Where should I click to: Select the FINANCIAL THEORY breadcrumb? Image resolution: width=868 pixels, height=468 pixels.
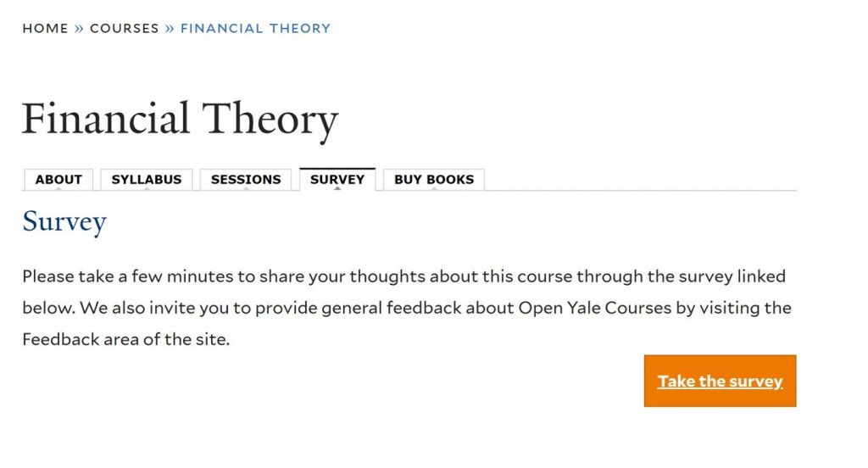click(255, 28)
